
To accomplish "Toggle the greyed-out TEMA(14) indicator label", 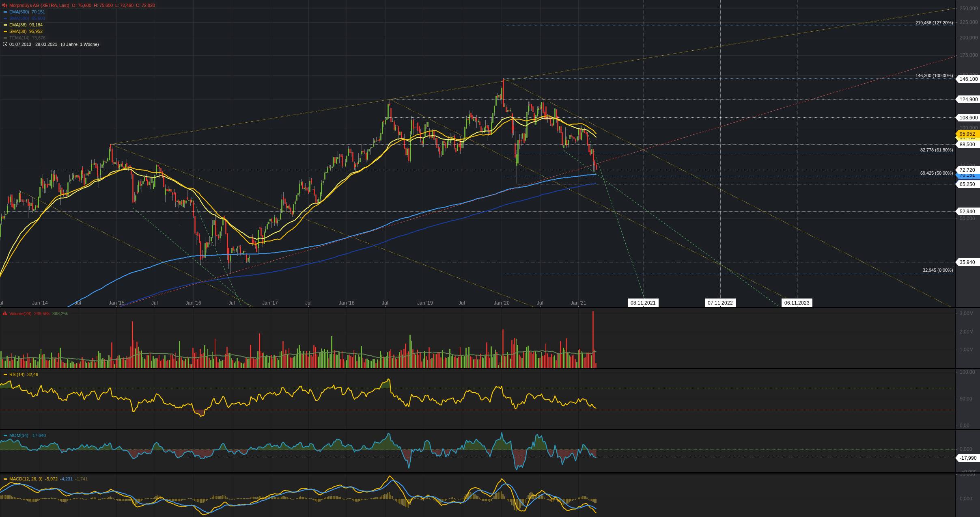I will pyautogui.click(x=19, y=38).
